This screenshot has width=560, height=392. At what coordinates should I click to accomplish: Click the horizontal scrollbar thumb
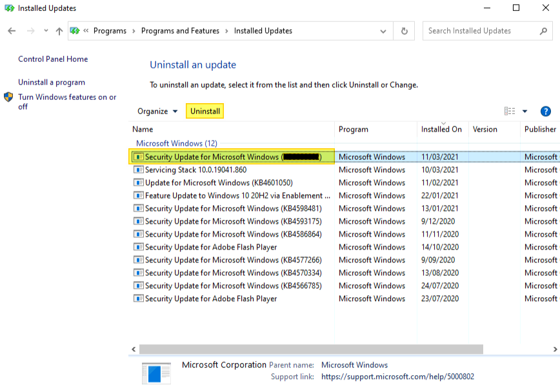click(x=311, y=349)
